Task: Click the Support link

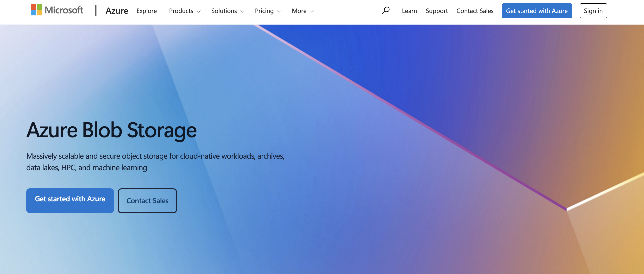Action: 436,11
